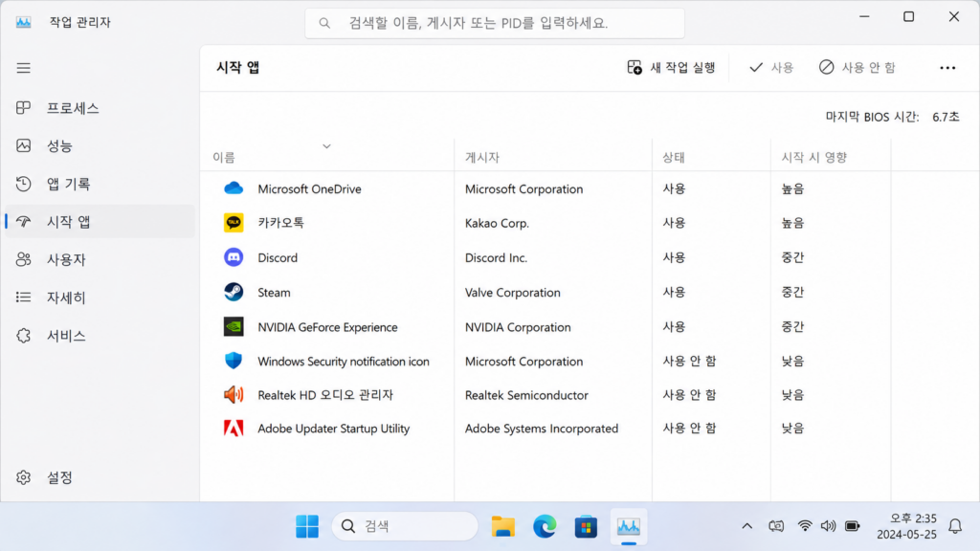Select Windows Security notification icon row name

[x=344, y=361]
